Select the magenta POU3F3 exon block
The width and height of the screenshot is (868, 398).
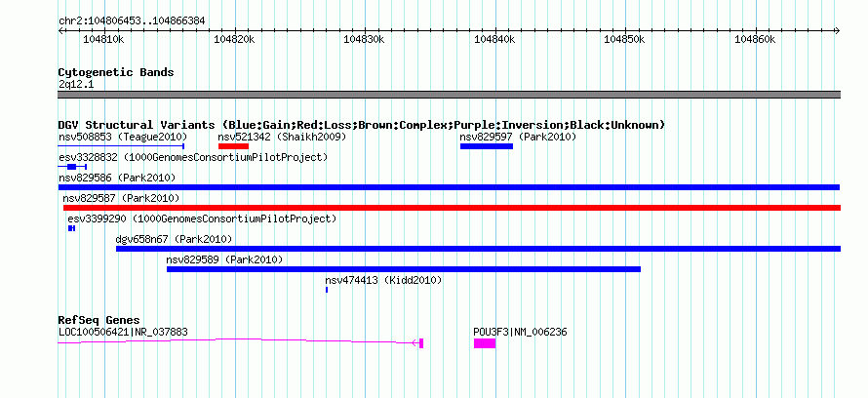click(485, 343)
